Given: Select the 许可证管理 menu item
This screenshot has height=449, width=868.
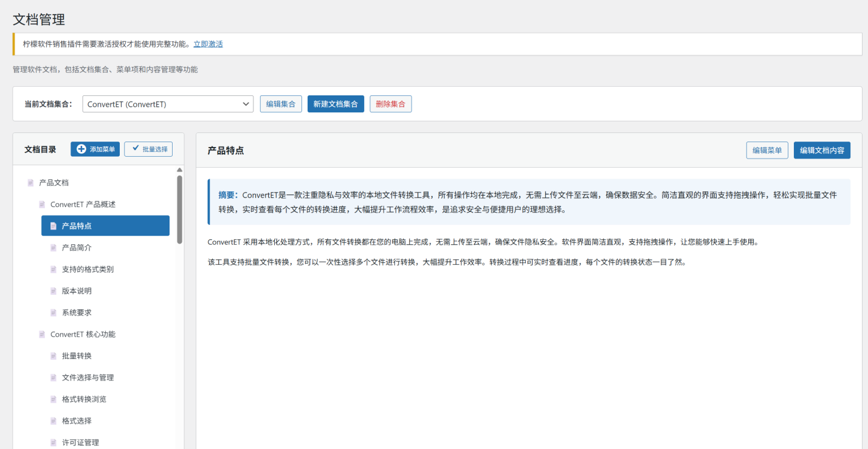Looking at the screenshot, I should [x=80, y=442].
